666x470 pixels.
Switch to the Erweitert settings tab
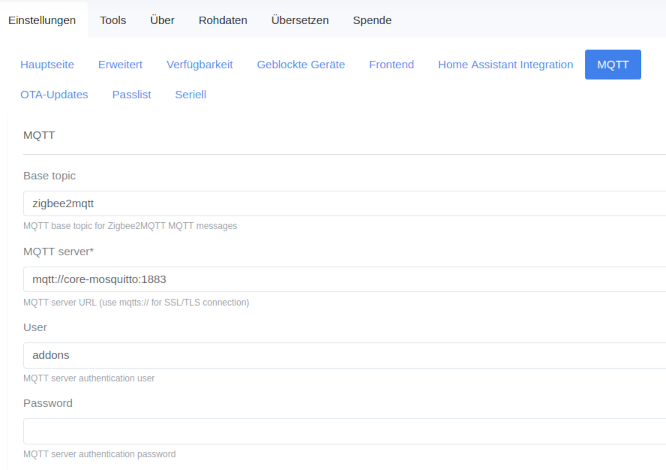(120, 65)
